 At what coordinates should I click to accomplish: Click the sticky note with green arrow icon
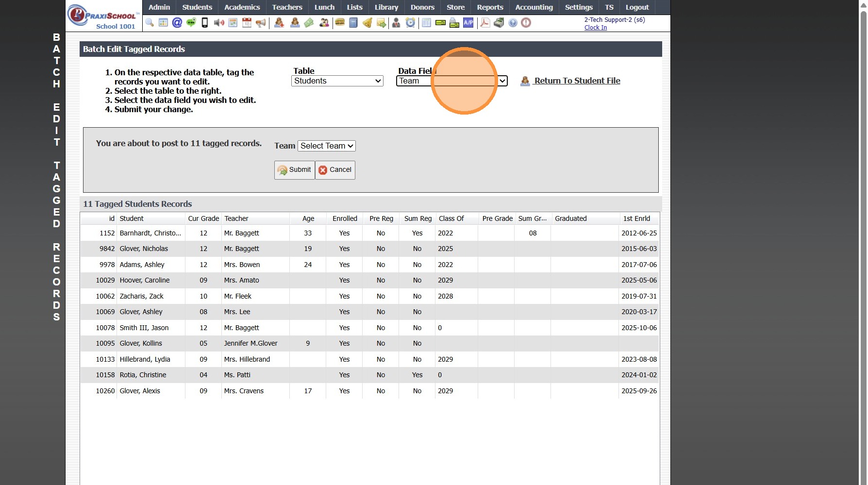point(381,23)
